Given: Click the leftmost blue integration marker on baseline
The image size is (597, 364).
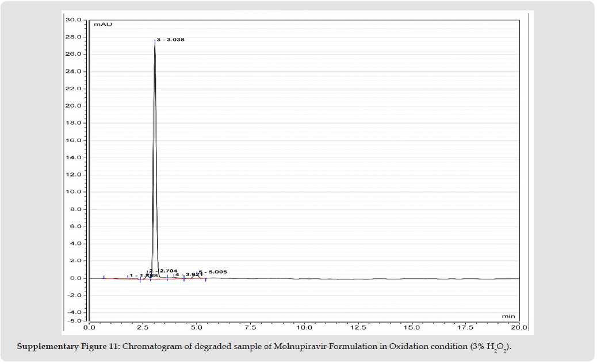Looking at the screenshot, I should point(104,277).
